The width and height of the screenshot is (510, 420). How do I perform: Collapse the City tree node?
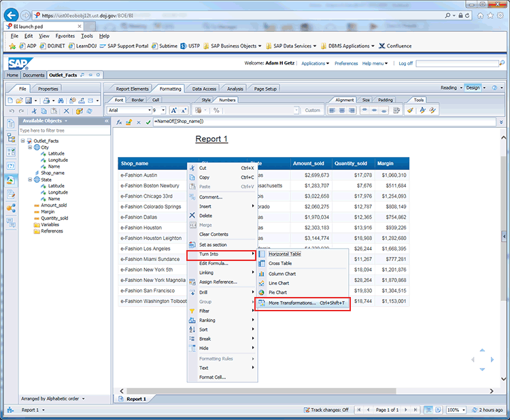coord(30,147)
